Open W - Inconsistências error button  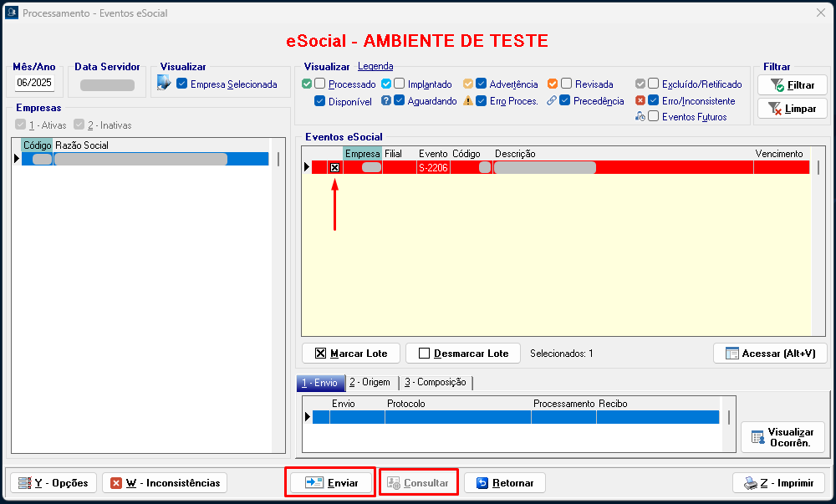(x=165, y=483)
